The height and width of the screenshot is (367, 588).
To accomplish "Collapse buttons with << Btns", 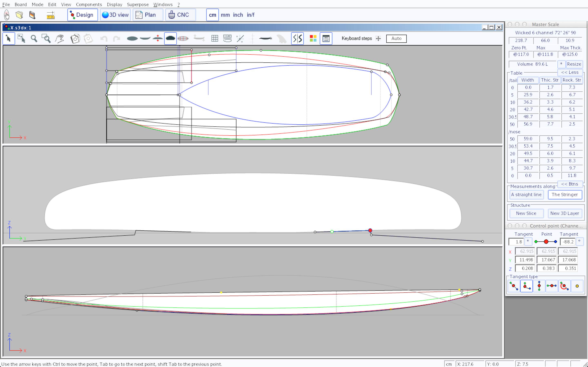I will [570, 184].
